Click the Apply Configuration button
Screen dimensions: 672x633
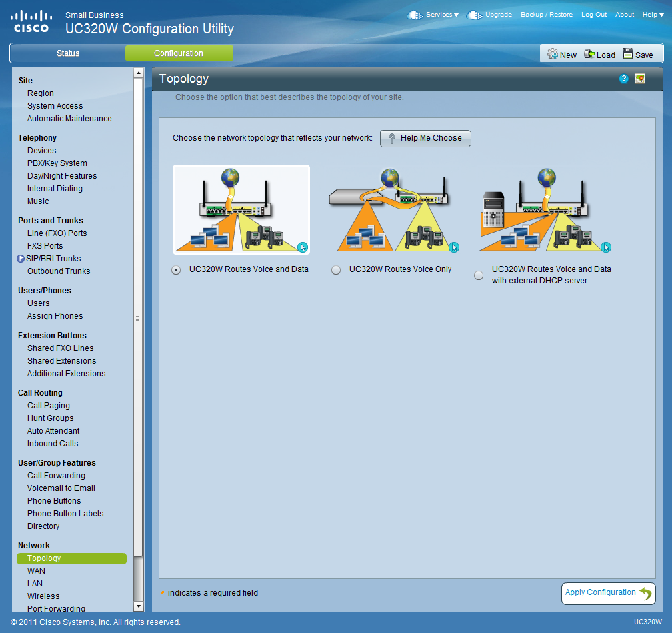pos(608,593)
